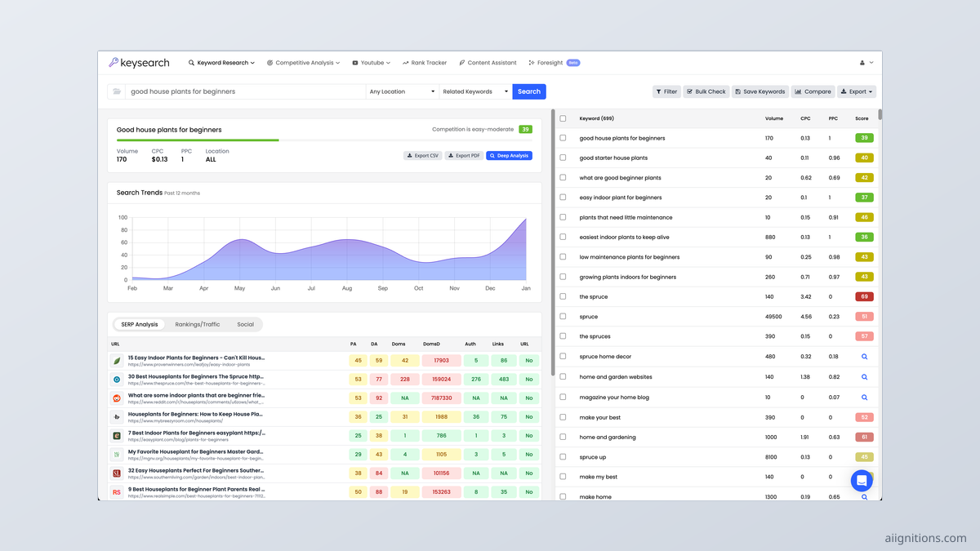Click the red score badge 69
Image resolution: width=980 pixels, height=551 pixels.
[864, 296]
